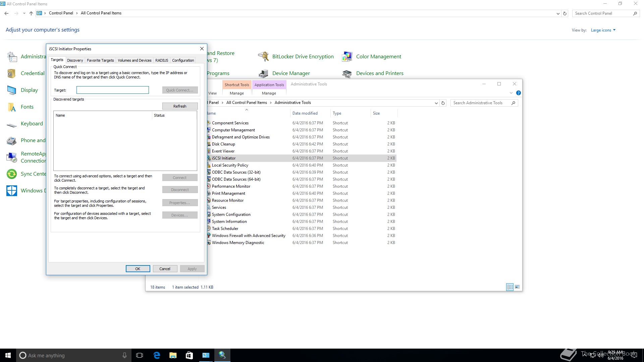The image size is (644, 362).
Task: Click Cancel in iSCSI Initiator Properties
Action: 165,269
